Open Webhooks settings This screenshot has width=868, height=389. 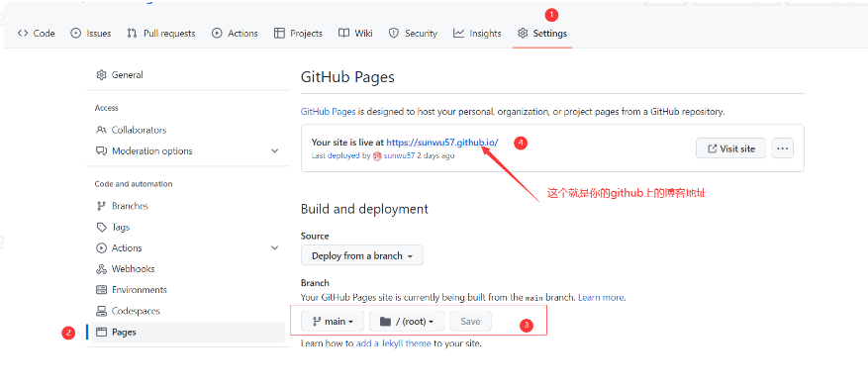click(188, 269)
